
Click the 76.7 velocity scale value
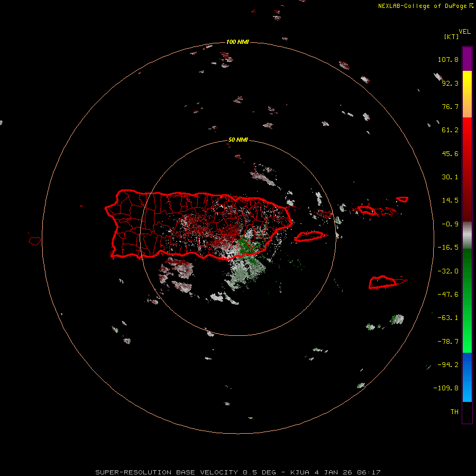tap(450, 106)
